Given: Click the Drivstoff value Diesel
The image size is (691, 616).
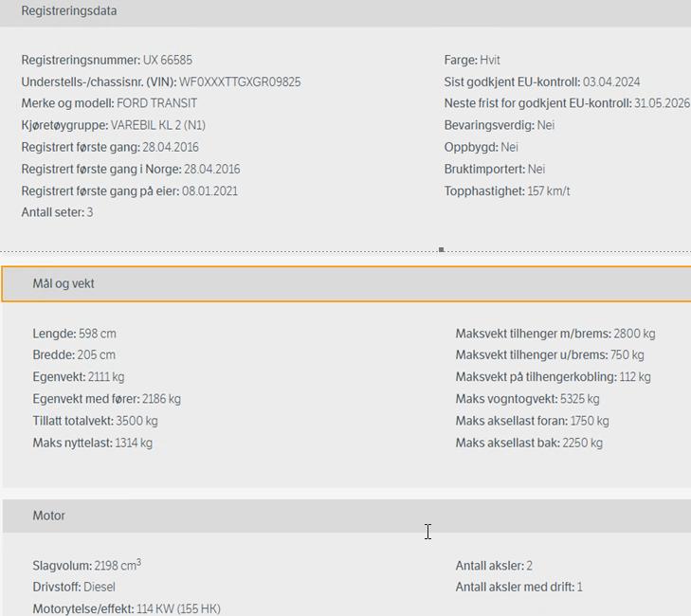Looking at the screenshot, I should (x=100, y=587).
